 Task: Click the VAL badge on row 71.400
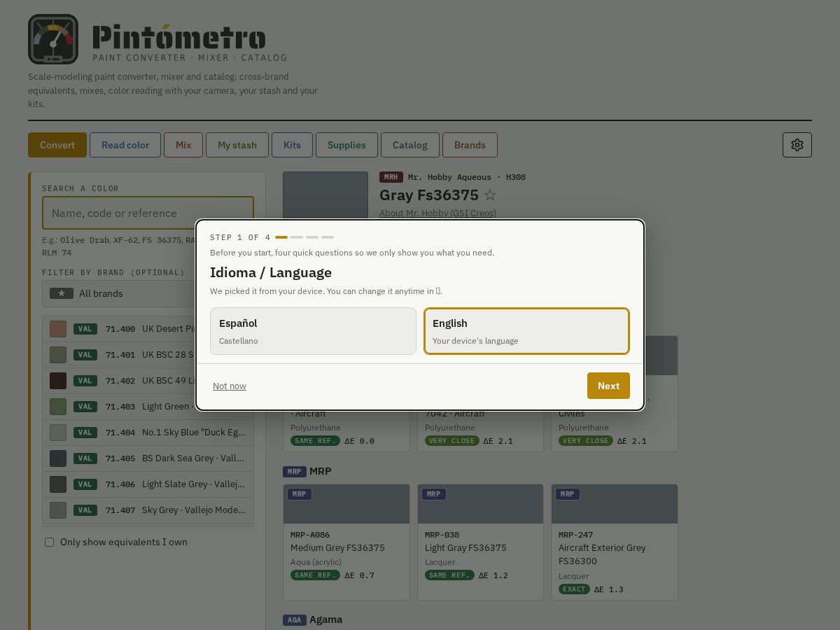(x=85, y=329)
